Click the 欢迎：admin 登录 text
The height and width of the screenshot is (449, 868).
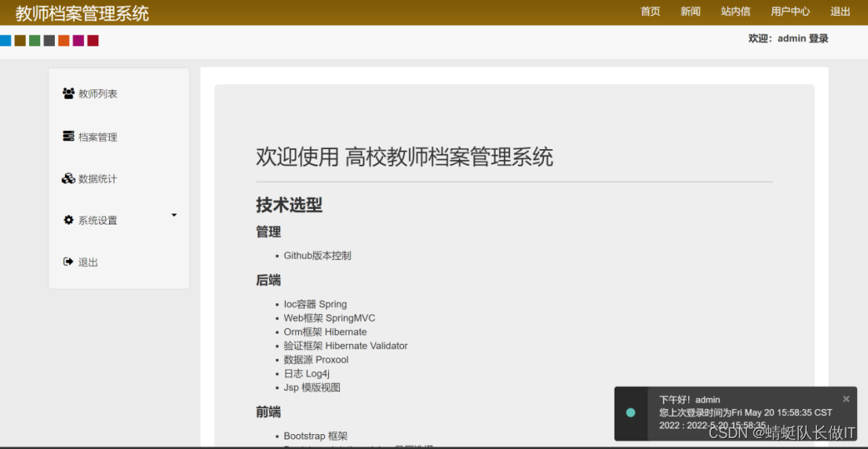788,38
